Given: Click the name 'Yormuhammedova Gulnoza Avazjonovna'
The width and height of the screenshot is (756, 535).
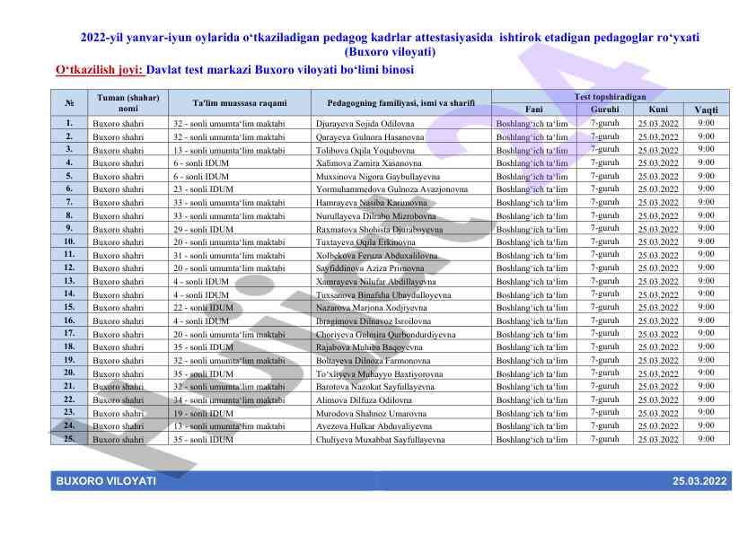Looking at the screenshot, I should [x=391, y=189].
